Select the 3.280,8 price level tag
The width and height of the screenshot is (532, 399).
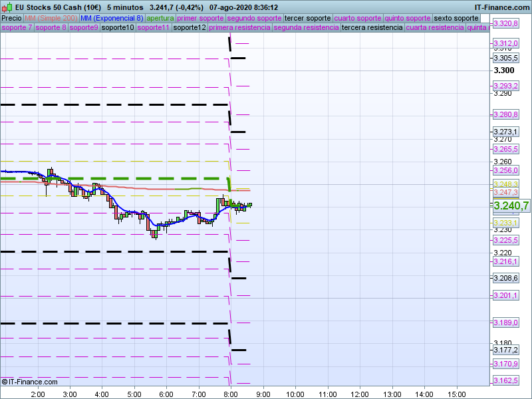pos(505,114)
